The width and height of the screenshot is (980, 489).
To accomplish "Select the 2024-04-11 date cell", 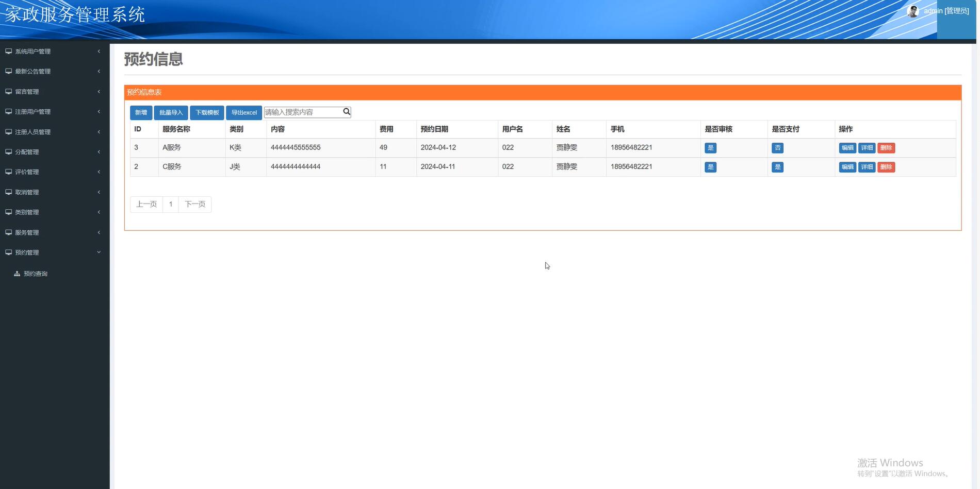I will (457, 167).
